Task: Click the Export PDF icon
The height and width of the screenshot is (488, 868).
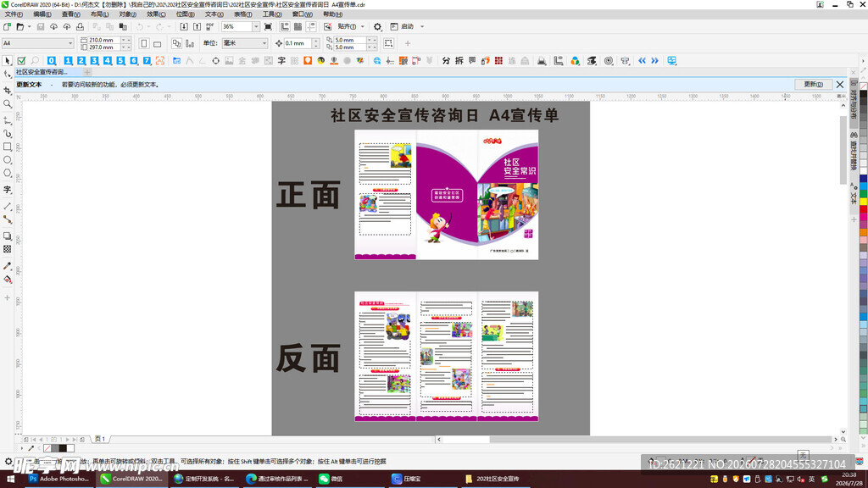Action: coord(210,26)
